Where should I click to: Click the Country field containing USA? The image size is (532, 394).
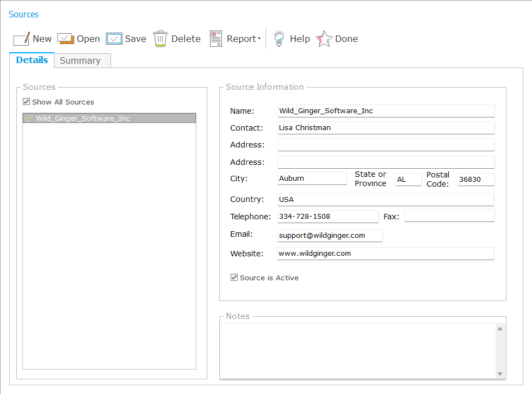[x=386, y=200]
